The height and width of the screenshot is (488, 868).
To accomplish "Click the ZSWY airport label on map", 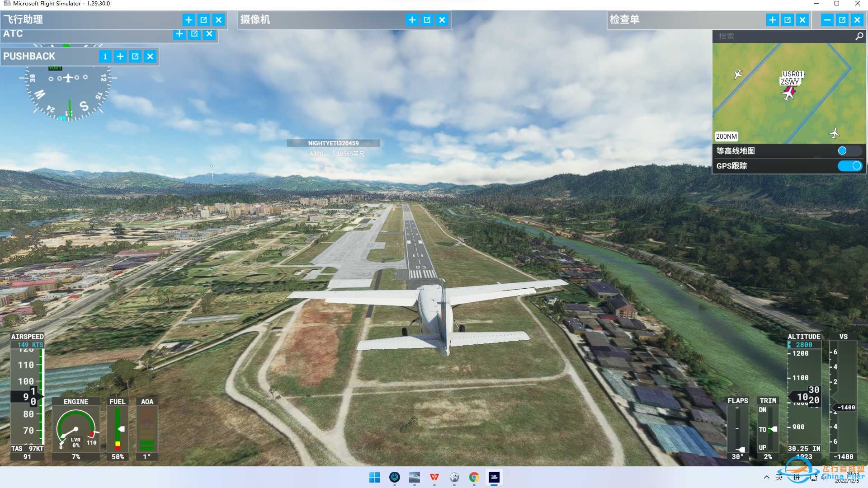I will pos(790,82).
